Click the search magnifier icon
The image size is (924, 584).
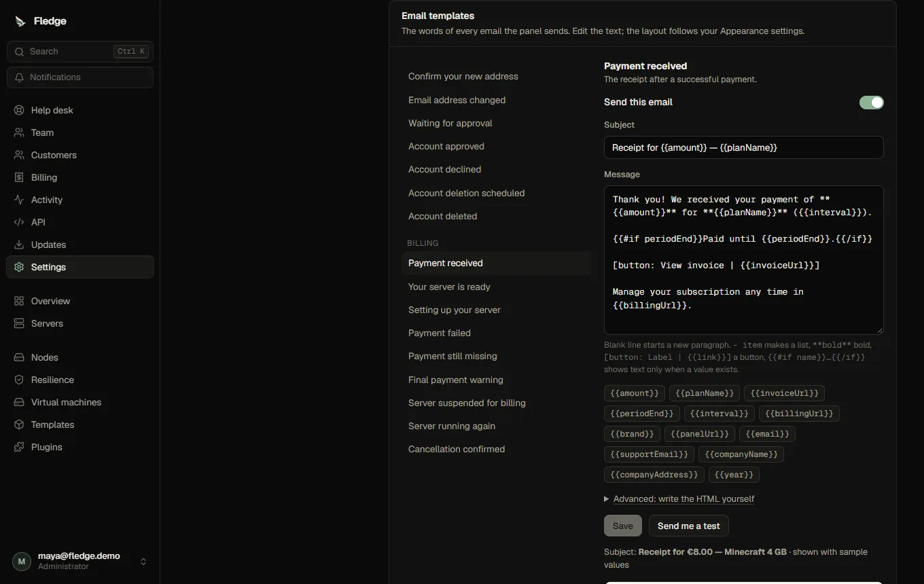[19, 52]
